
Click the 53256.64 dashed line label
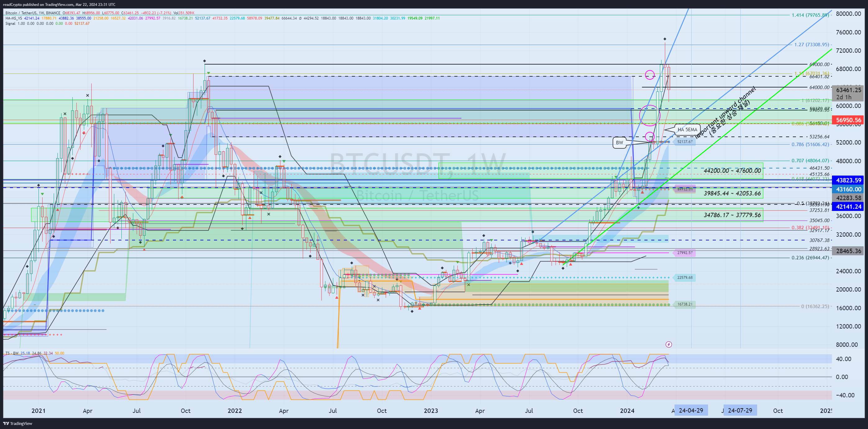coord(819,136)
